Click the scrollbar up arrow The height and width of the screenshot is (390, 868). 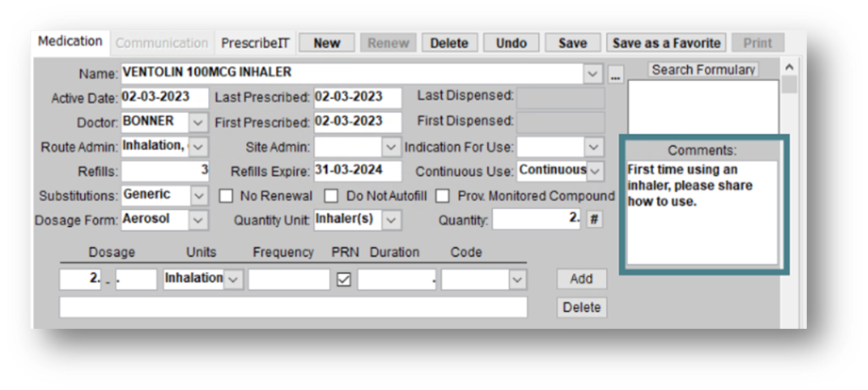pyautogui.click(x=790, y=67)
